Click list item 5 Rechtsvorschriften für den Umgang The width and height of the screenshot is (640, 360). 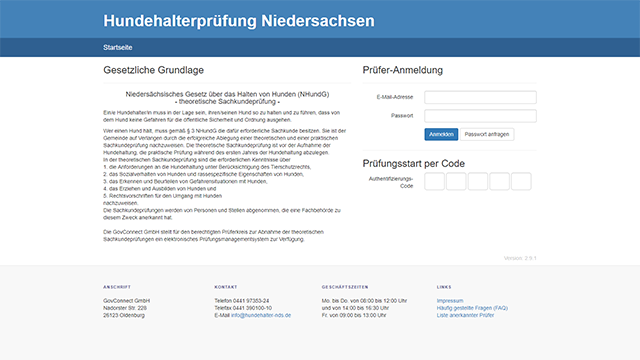tap(162, 196)
